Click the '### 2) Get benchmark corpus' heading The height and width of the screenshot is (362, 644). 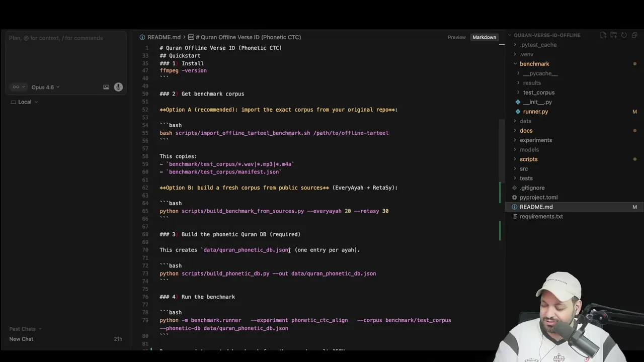(x=202, y=94)
